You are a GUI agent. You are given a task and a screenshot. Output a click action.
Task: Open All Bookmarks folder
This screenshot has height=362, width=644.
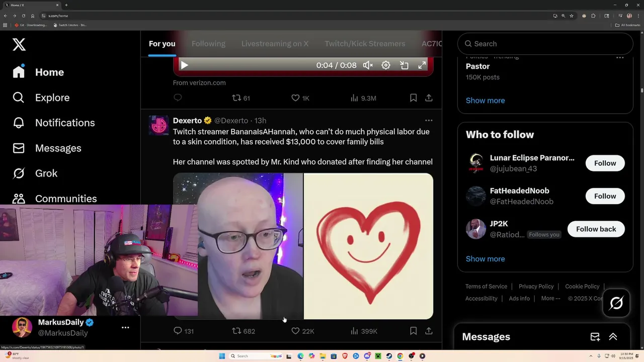coord(627,25)
